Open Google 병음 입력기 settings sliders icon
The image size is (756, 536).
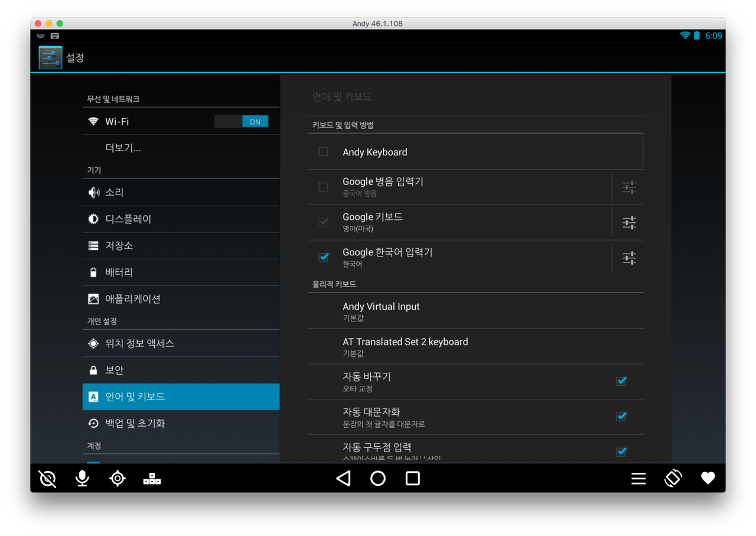[x=630, y=187]
